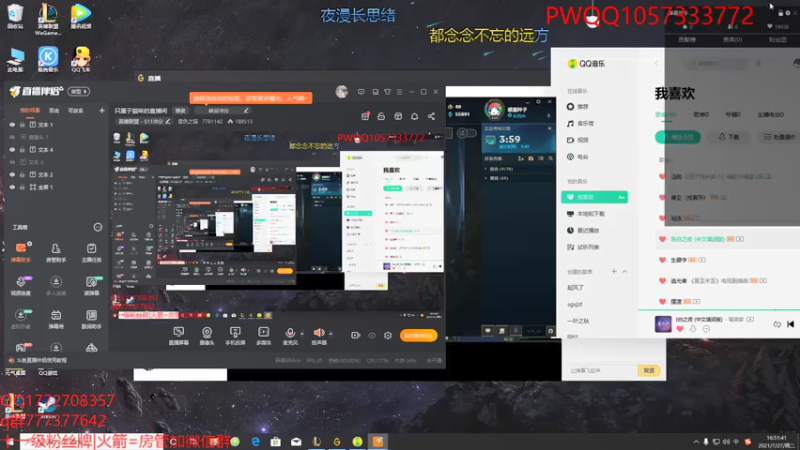Toggle loop mode in QQ音乐 player
800x450 pixels.
click(777, 324)
